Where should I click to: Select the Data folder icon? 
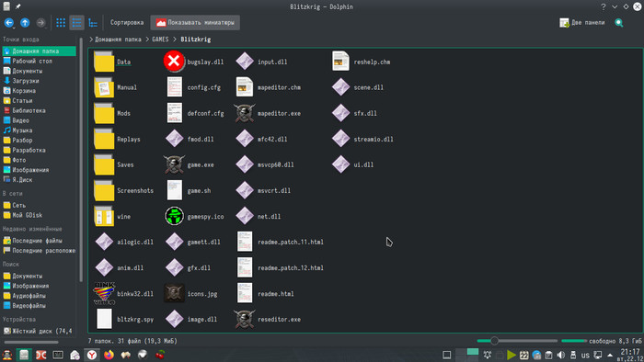click(x=104, y=62)
